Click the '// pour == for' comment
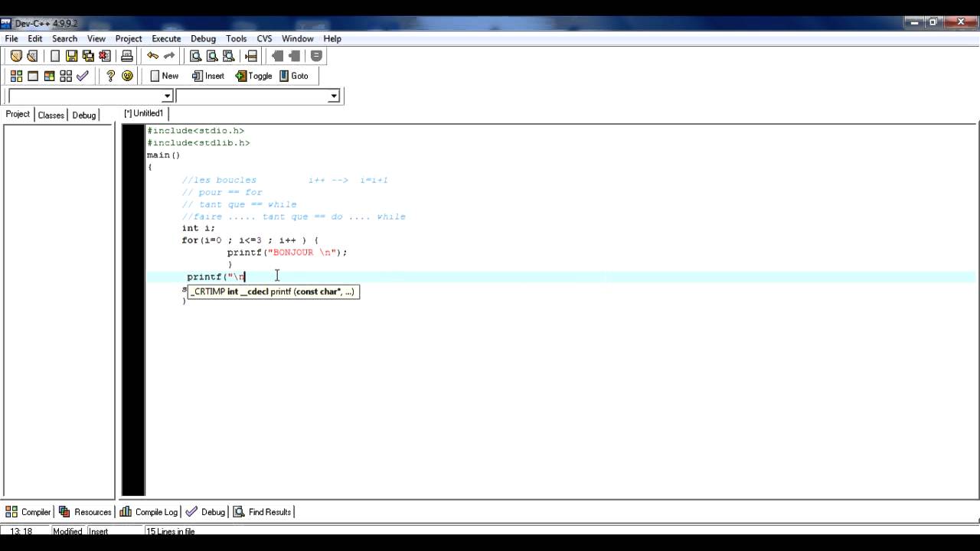980x551 pixels. coord(222,192)
